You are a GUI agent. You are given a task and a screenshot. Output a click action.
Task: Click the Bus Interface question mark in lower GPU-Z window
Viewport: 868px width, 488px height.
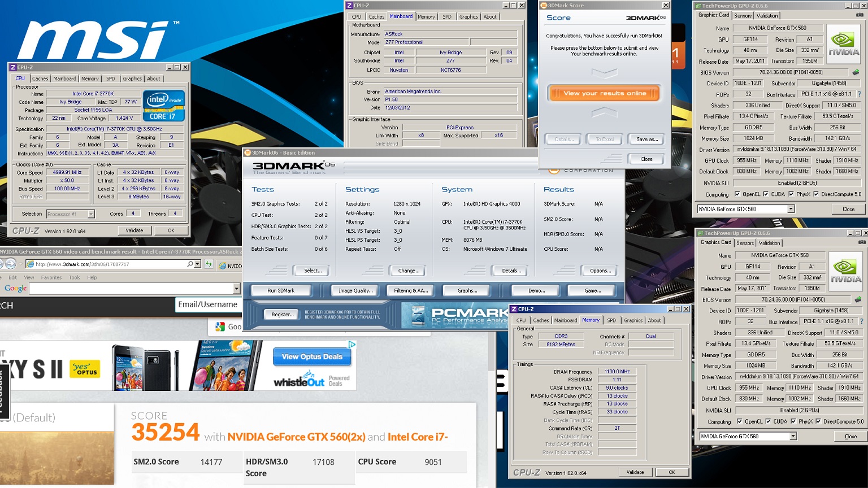862,321
